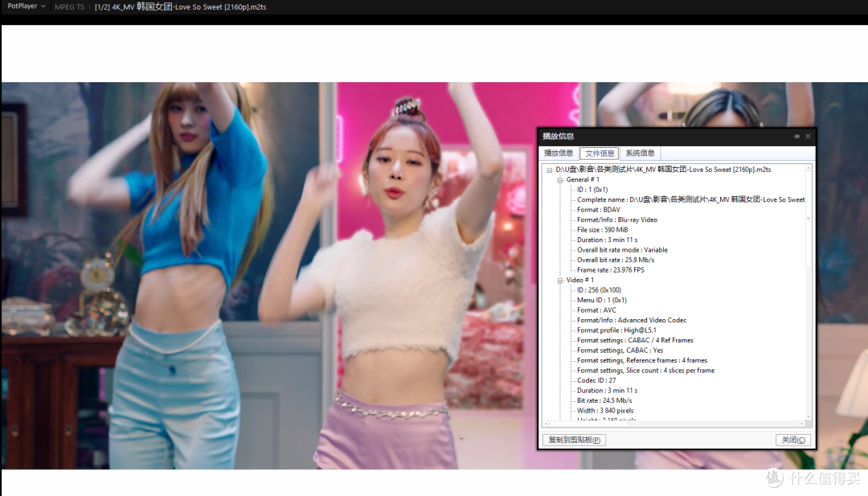
Task: Select the root file path row in tree
Action: (x=663, y=170)
